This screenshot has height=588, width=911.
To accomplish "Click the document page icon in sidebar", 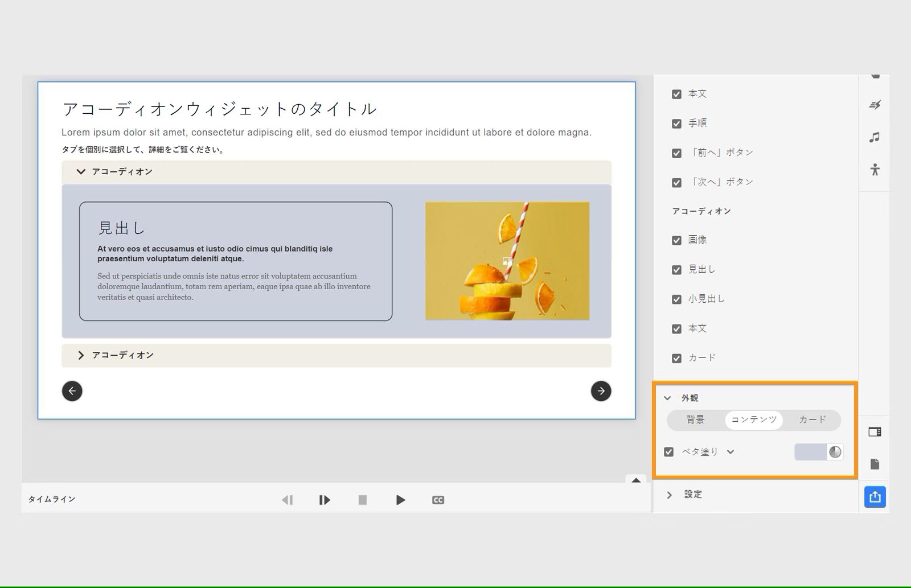I will click(x=875, y=464).
